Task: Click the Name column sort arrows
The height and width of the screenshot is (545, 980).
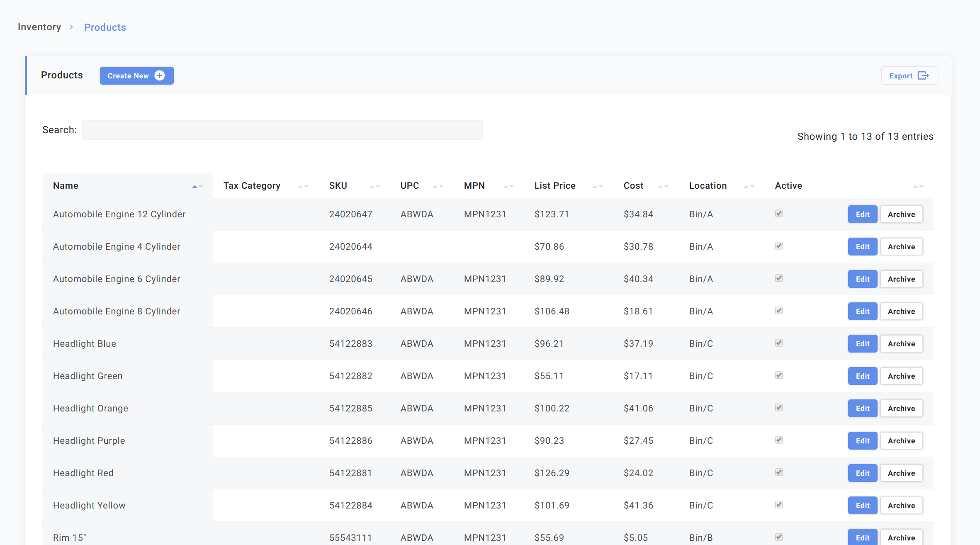Action: pyautogui.click(x=197, y=186)
